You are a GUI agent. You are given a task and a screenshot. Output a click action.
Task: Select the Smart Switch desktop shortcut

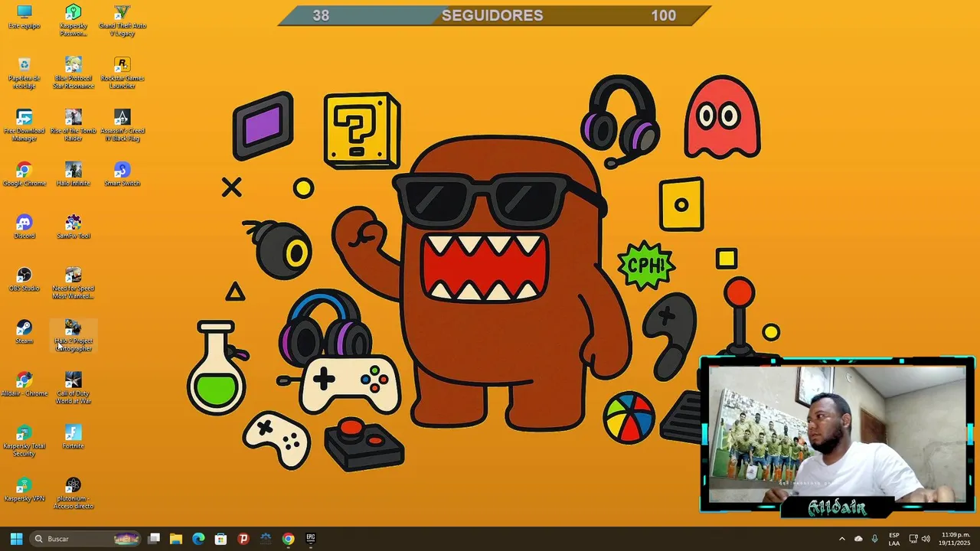(122, 174)
